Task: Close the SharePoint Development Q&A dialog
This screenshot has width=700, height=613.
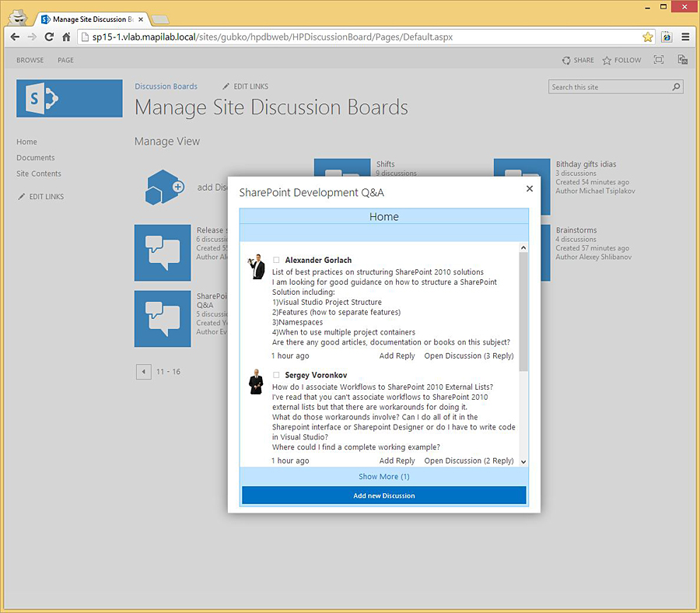Action: [530, 188]
